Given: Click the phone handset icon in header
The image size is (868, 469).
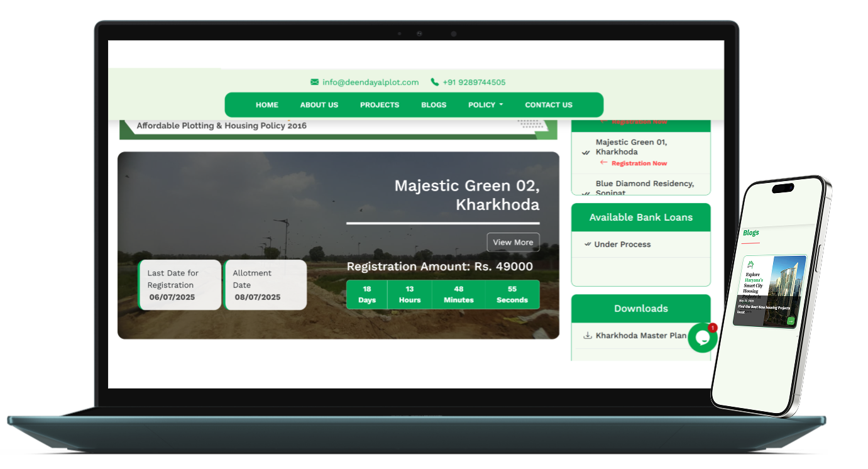Looking at the screenshot, I should coord(434,82).
